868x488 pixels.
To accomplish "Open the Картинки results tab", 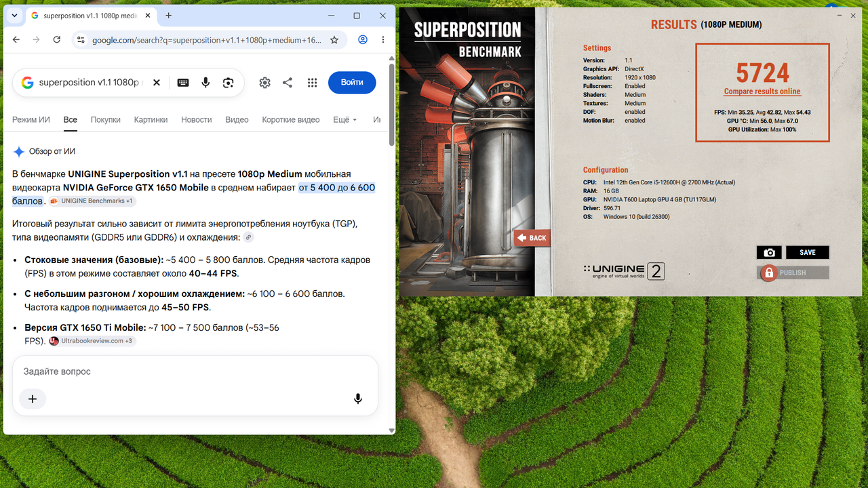I will (151, 120).
